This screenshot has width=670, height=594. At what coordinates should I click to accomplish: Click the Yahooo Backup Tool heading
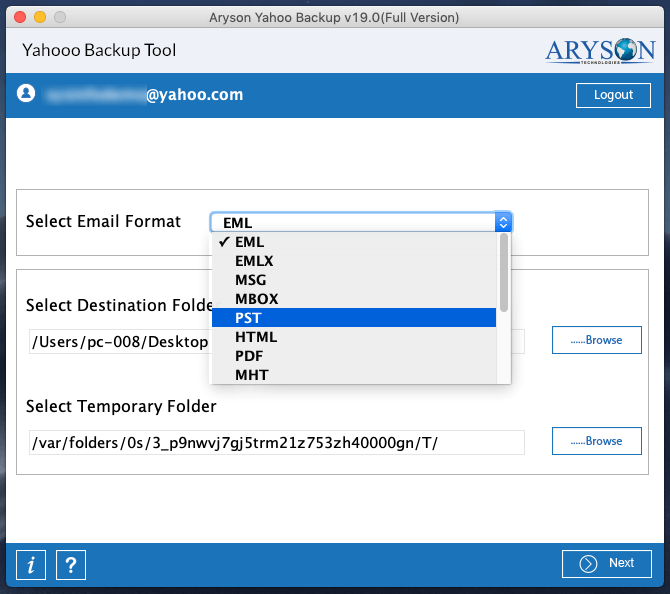click(x=99, y=50)
